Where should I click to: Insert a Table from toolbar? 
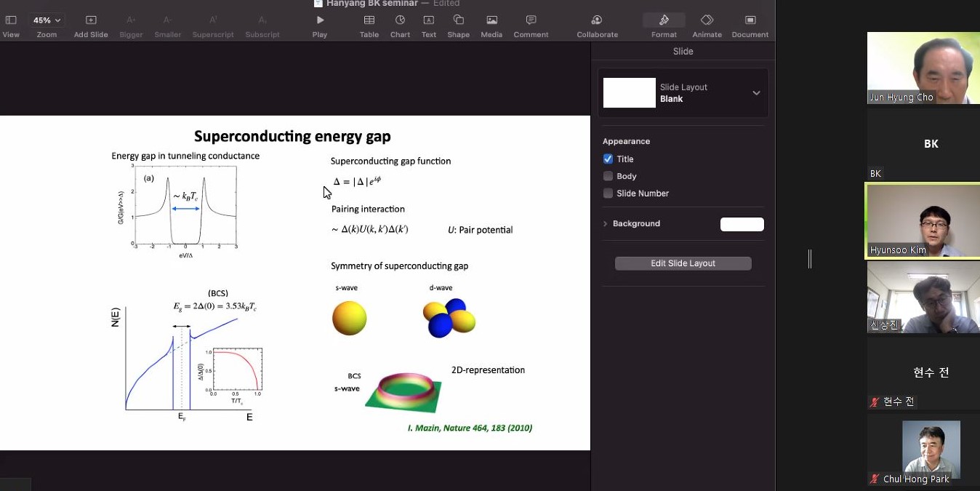click(369, 20)
